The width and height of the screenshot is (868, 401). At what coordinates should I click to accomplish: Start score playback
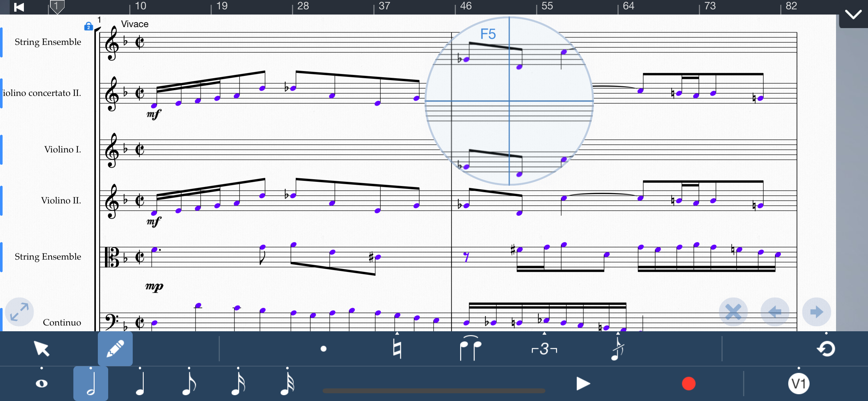pyautogui.click(x=583, y=384)
